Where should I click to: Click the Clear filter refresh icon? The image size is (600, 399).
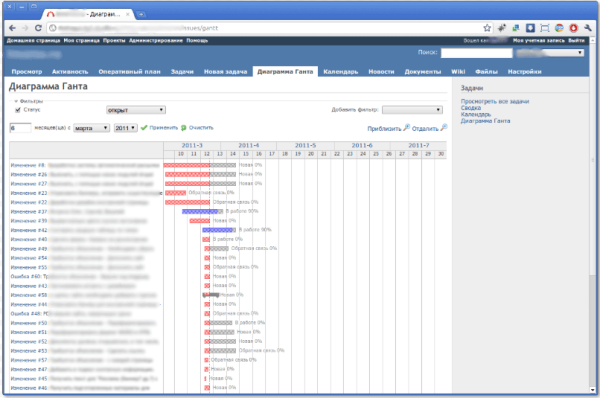(184, 128)
